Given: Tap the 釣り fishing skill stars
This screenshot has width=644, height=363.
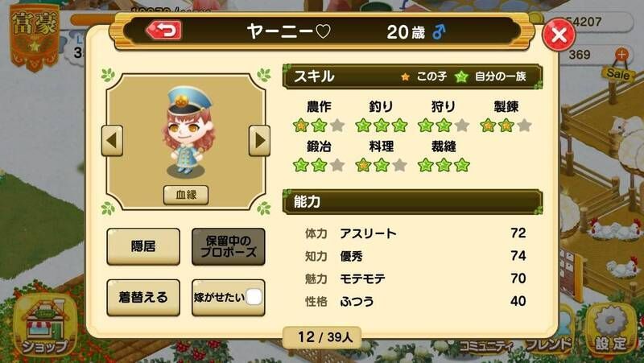Looking at the screenshot, I should [x=381, y=125].
